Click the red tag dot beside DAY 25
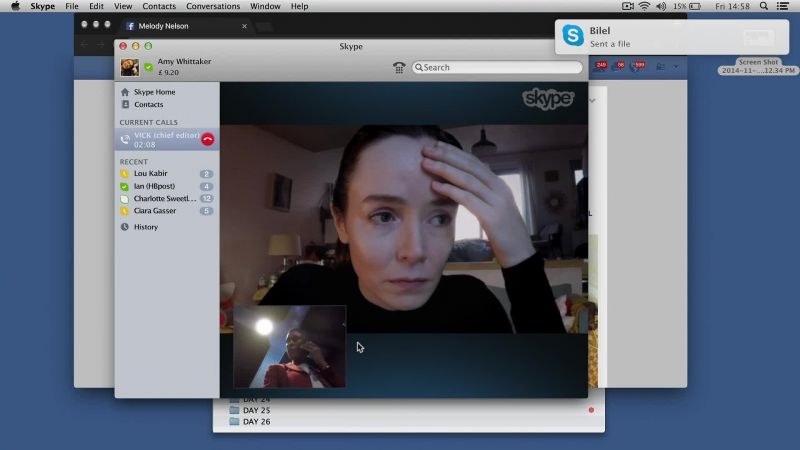Image resolution: width=800 pixels, height=450 pixels. (591, 410)
